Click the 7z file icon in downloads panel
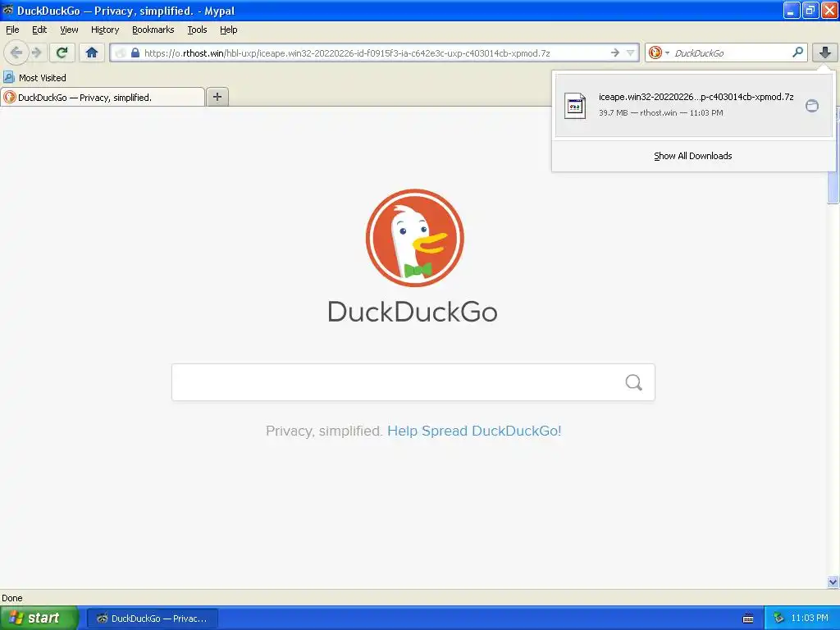The height and width of the screenshot is (630, 840). [575, 106]
